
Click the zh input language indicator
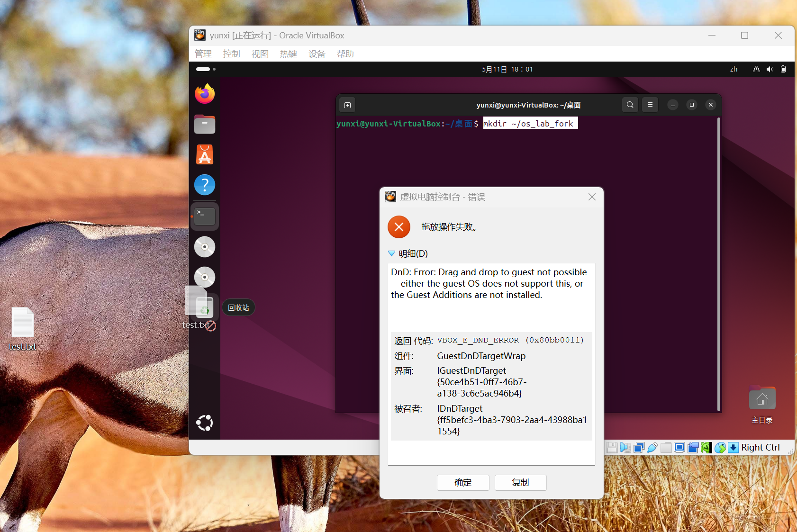coord(734,69)
